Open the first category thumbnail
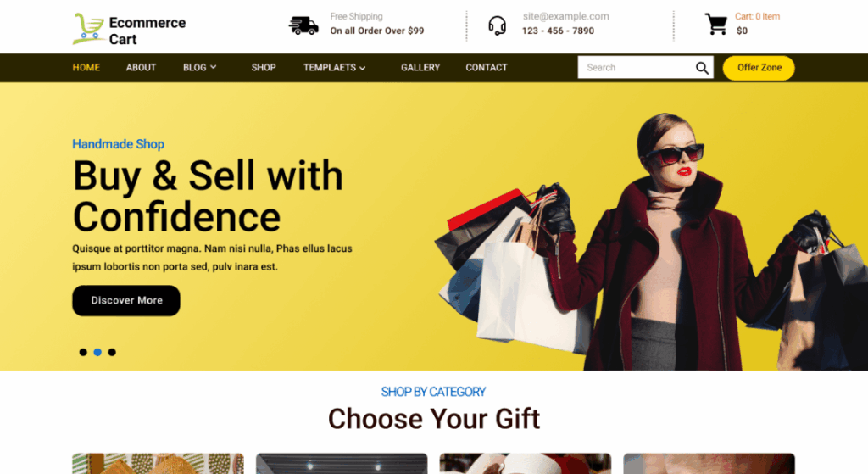868x474 pixels. coord(158,464)
